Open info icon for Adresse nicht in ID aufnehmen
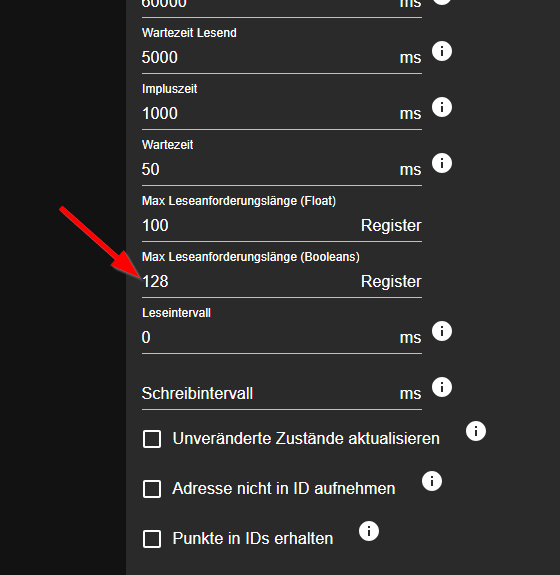560x575 pixels. pos(432,481)
